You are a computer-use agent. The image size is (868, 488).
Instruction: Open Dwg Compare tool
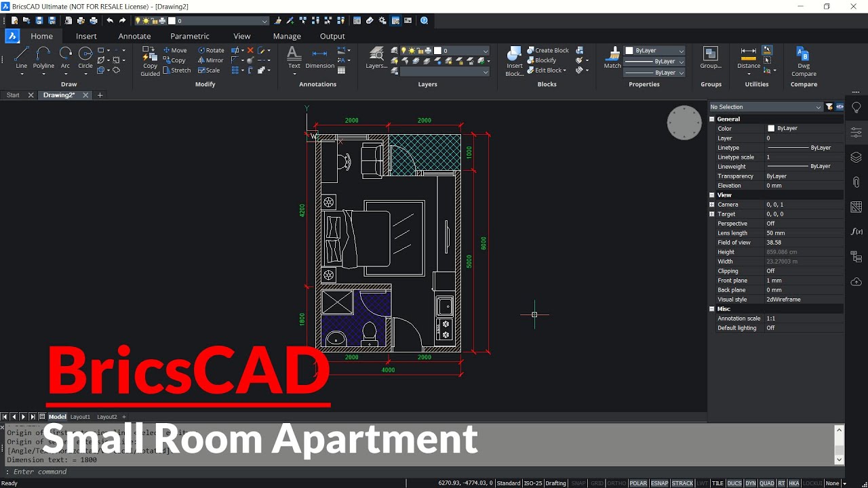click(804, 62)
